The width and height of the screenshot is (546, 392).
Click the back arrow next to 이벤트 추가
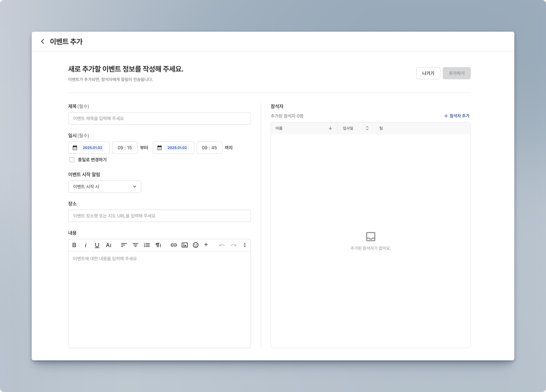coord(43,41)
